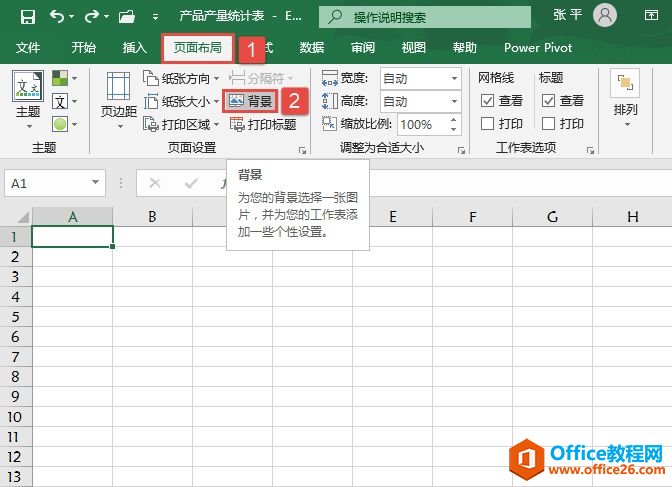
Task: Switch to the 数据 tab
Action: [312, 48]
